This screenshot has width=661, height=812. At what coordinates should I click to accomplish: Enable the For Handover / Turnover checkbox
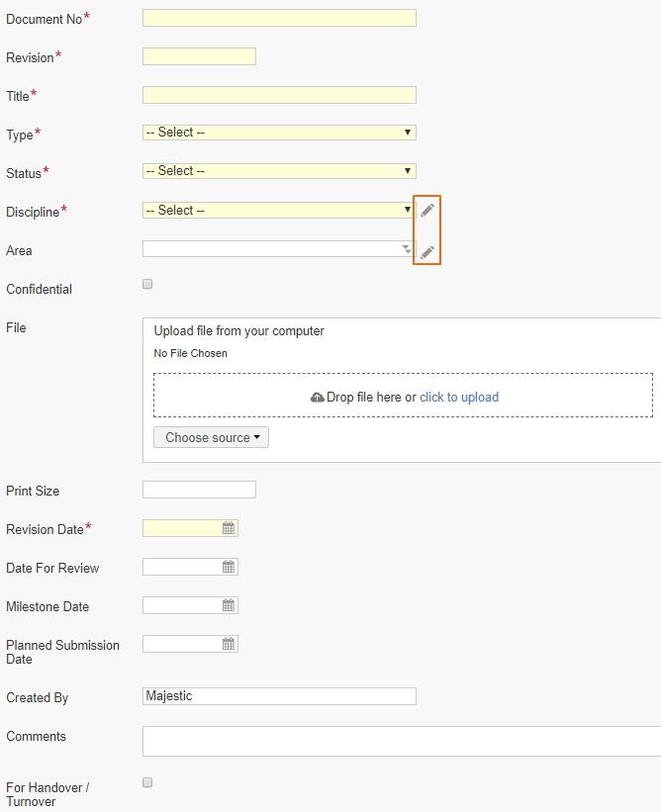point(147,782)
